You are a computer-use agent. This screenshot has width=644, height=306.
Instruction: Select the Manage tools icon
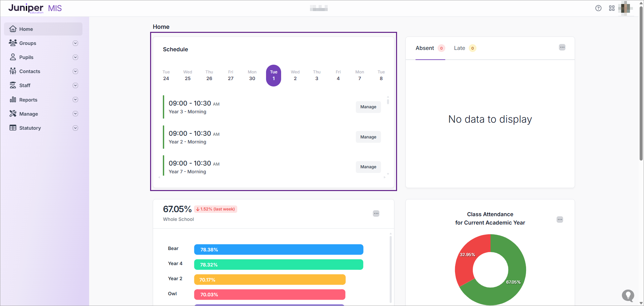point(13,114)
